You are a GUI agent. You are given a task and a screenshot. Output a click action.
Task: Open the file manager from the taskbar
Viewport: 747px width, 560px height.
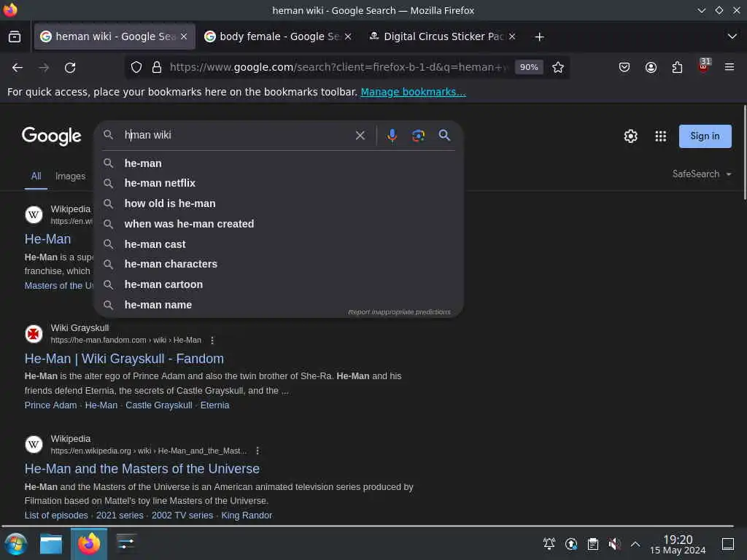click(51, 544)
